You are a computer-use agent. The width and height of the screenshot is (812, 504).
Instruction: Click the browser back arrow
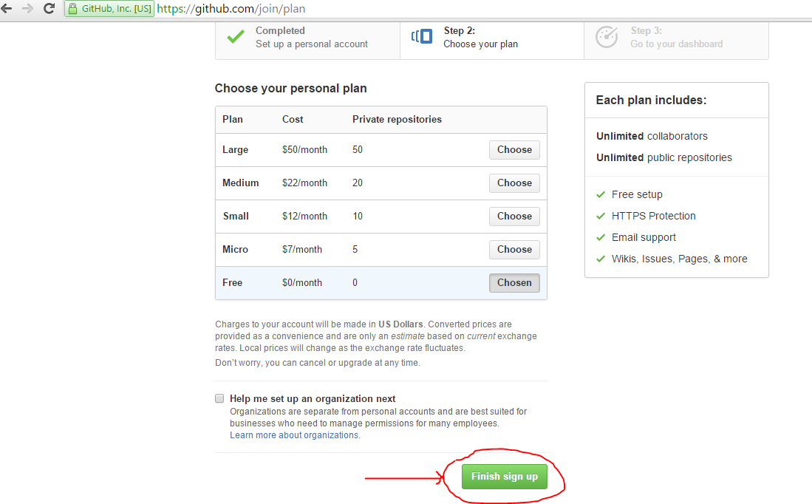10,10
